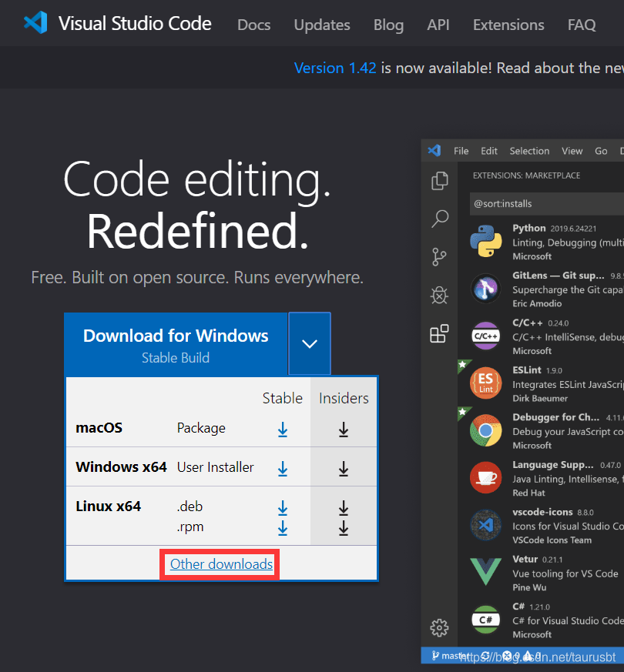624x672 pixels.
Task: Download macOS Stable package
Action: (x=283, y=430)
